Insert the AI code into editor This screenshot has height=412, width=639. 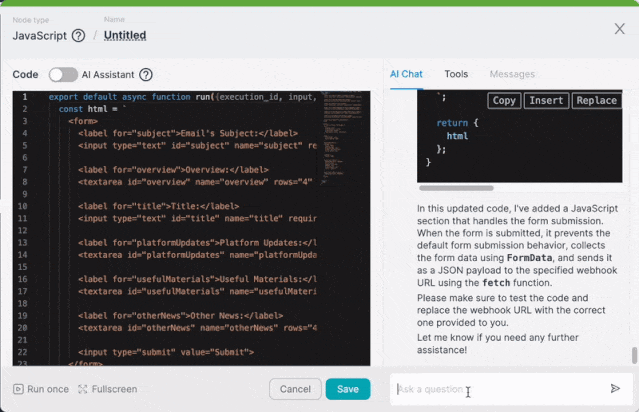click(x=546, y=100)
